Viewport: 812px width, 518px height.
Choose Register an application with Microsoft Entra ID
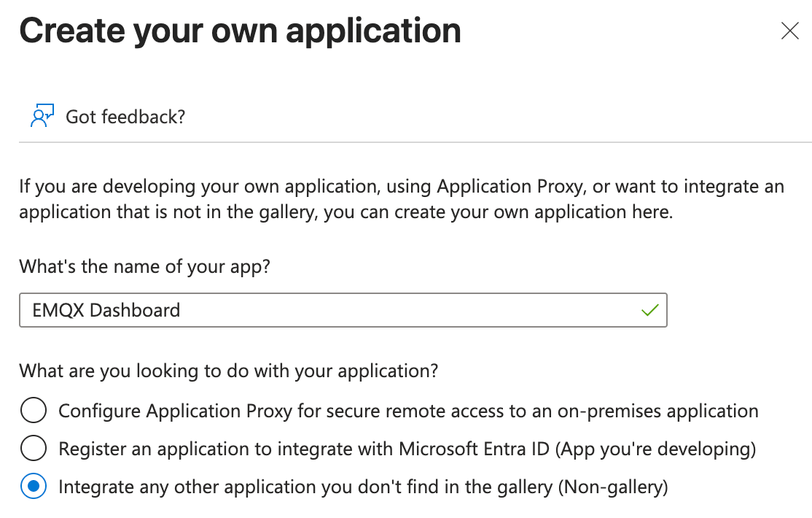(34, 448)
